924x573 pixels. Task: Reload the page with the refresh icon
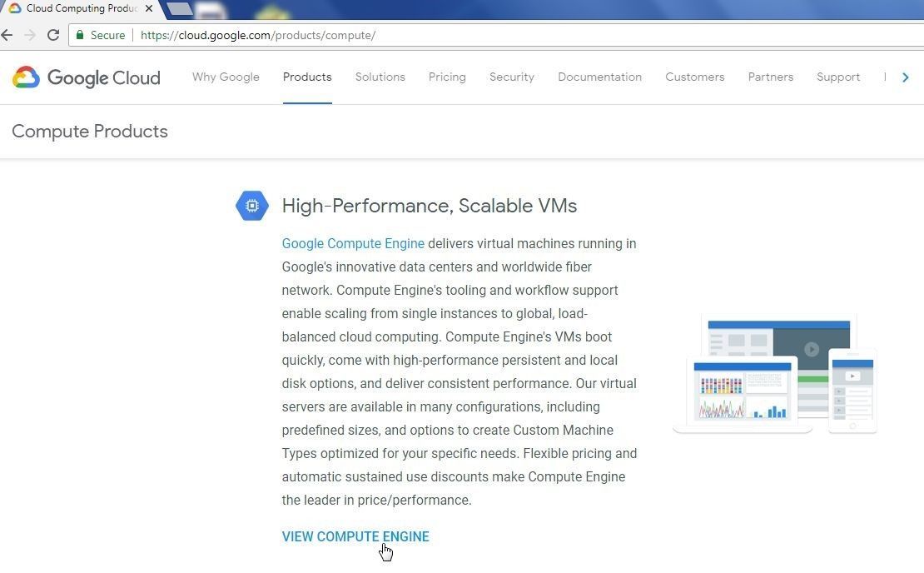[x=53, y=35]
